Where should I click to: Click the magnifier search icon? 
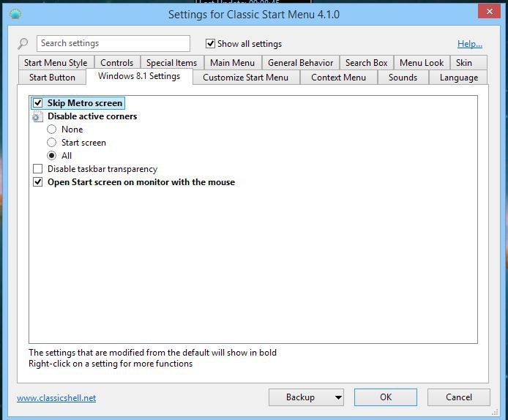23,44
